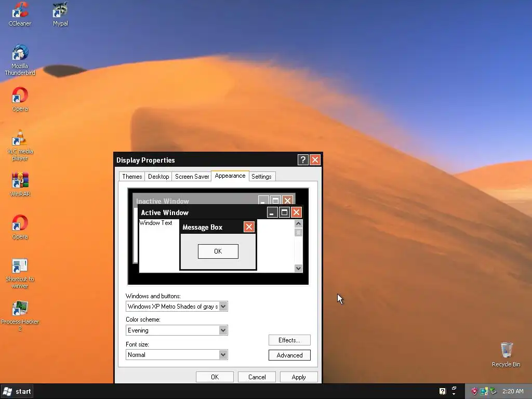Click the preview Message Box OK button
The width and height of the screenshot is (532, 399).
tap(218, 251)
